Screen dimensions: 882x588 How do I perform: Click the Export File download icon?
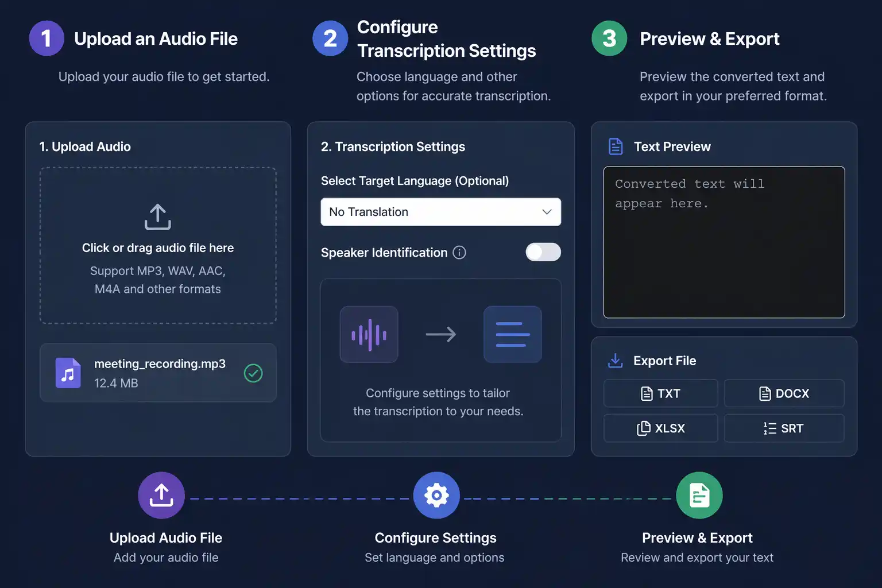(615, 361)
